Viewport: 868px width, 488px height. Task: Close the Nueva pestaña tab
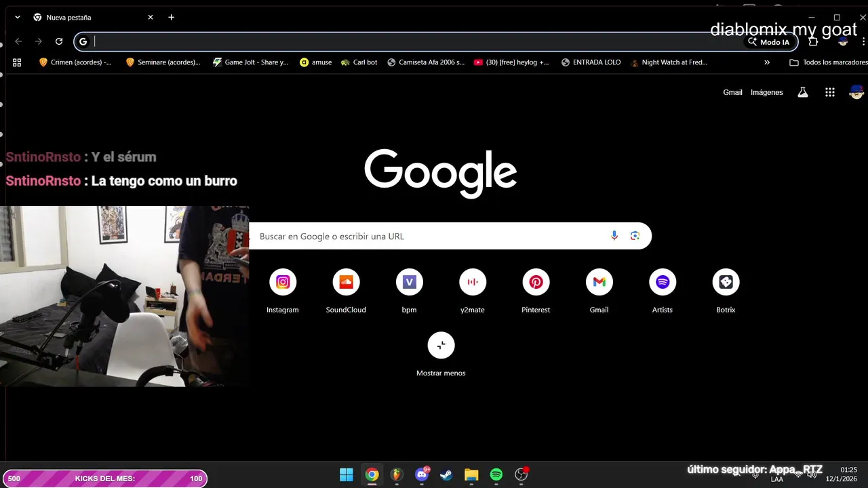151,17
